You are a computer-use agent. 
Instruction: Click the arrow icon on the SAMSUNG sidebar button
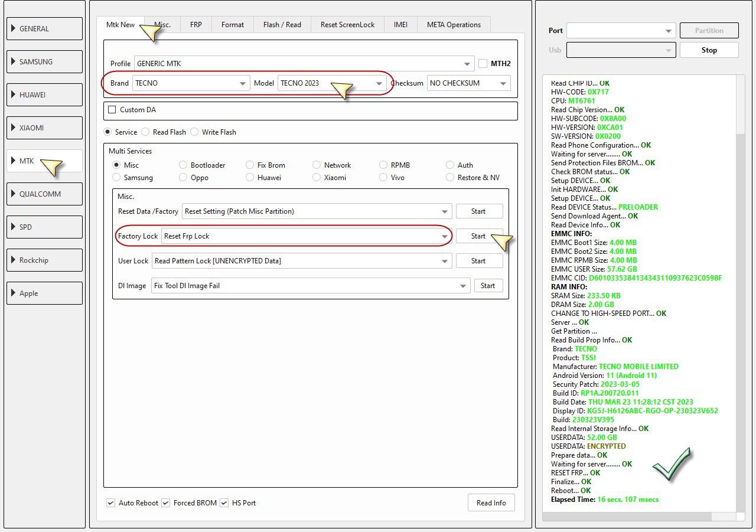tap(13, 62)
